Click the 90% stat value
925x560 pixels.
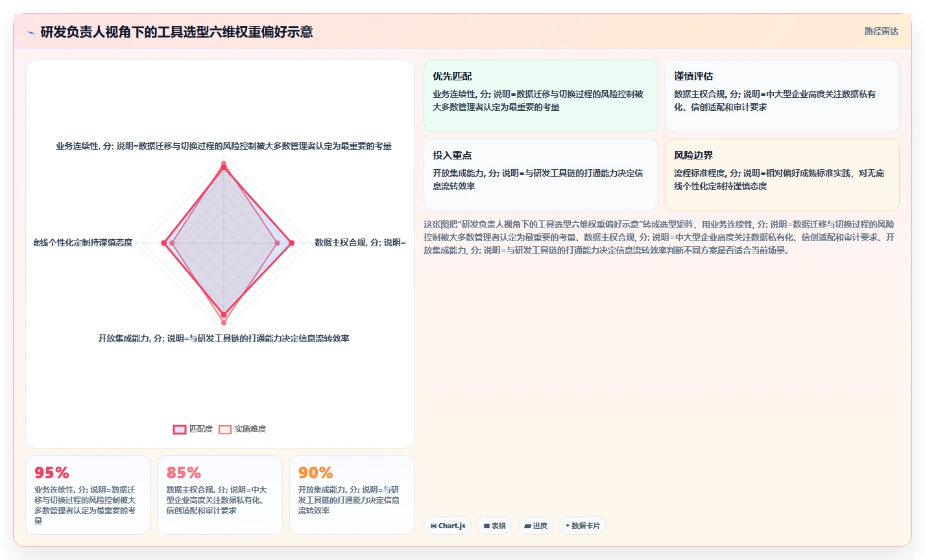[316, 472]
